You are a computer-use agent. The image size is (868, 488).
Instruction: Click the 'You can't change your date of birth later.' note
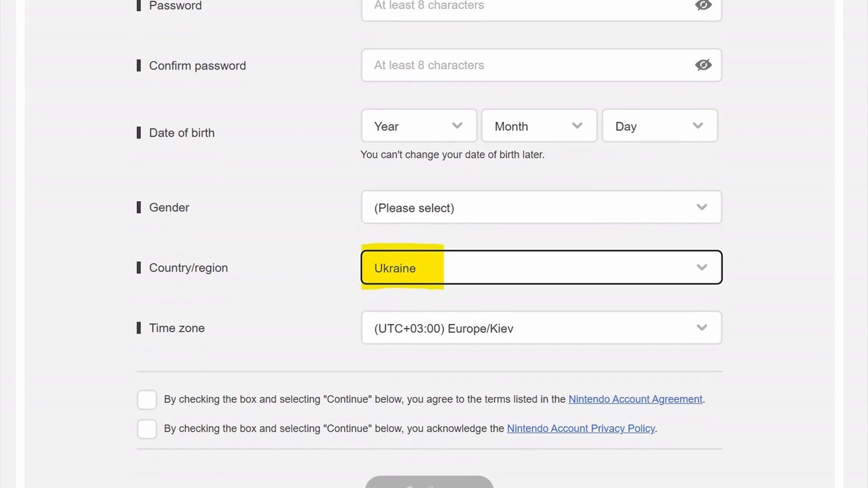coord(452,155)
